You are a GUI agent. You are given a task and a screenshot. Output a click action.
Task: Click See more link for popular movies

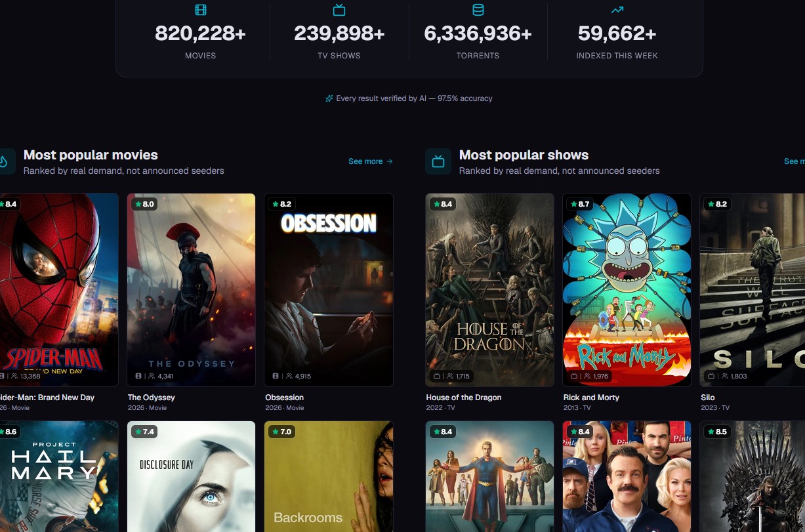click(371, 161)
